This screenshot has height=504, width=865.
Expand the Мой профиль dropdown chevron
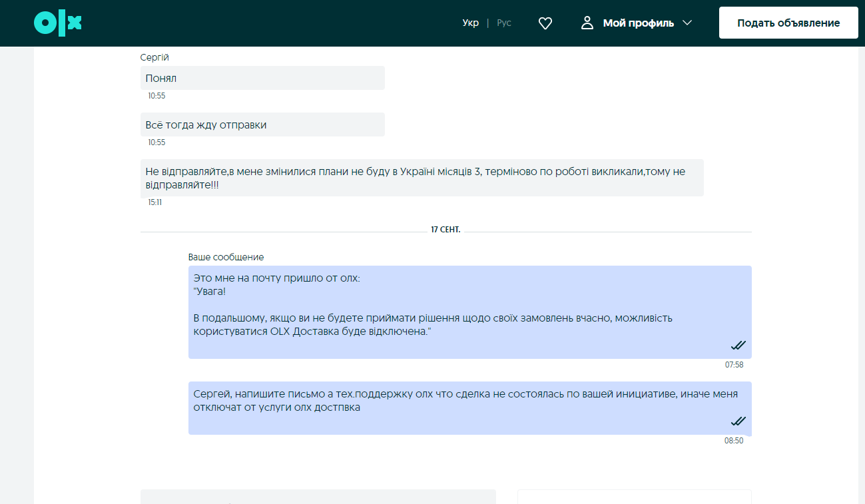pos(687,23)
